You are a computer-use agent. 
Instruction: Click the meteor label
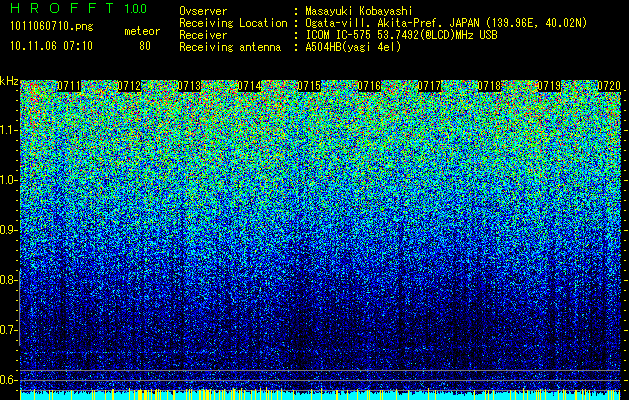[x=142, y=31]
